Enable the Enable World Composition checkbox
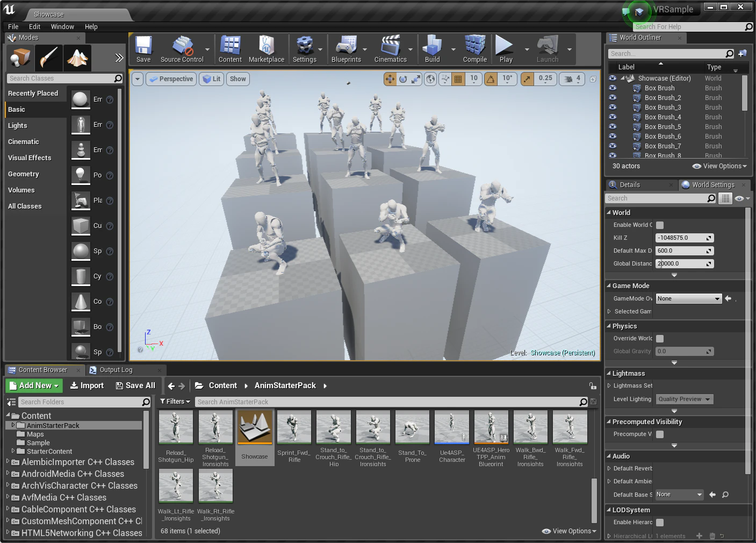This screenshot has width=756, height=543. tap(660, 225)
